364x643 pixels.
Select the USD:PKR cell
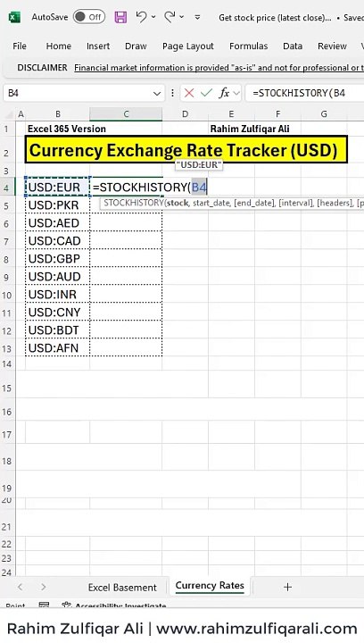(58, 205)
